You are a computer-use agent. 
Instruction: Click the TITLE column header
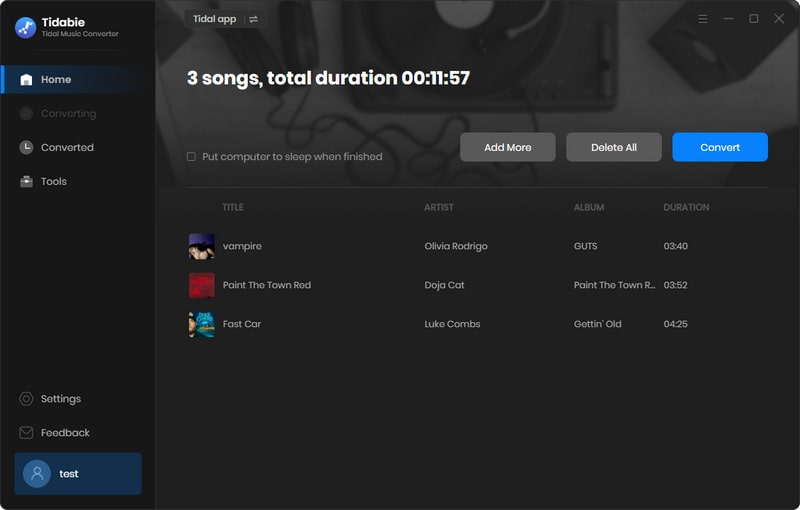pyautogui.click(x=233, y=208)
